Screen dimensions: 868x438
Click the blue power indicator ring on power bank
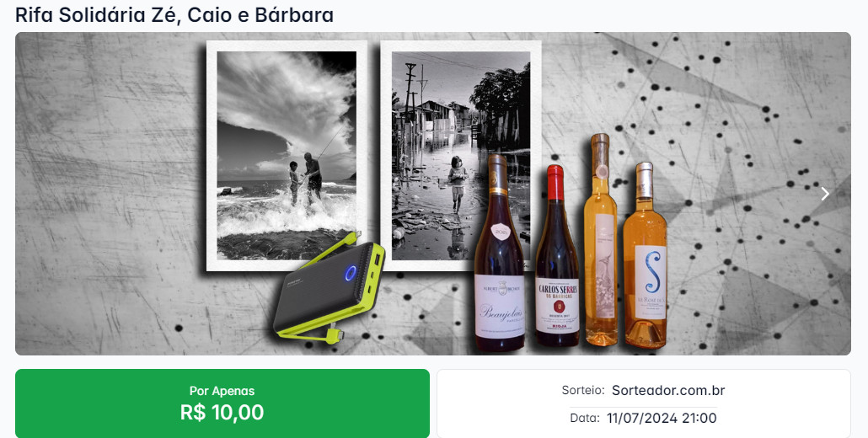tap(350, 273)
